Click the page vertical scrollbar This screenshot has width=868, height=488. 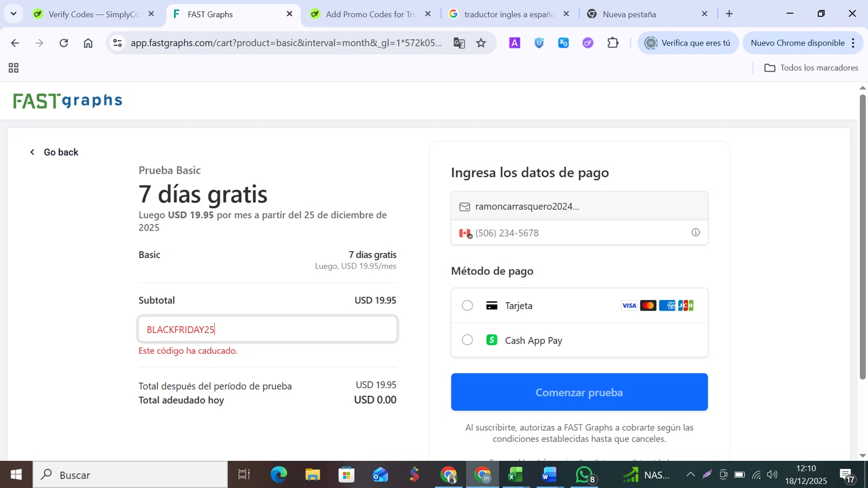tap(862, 237)
